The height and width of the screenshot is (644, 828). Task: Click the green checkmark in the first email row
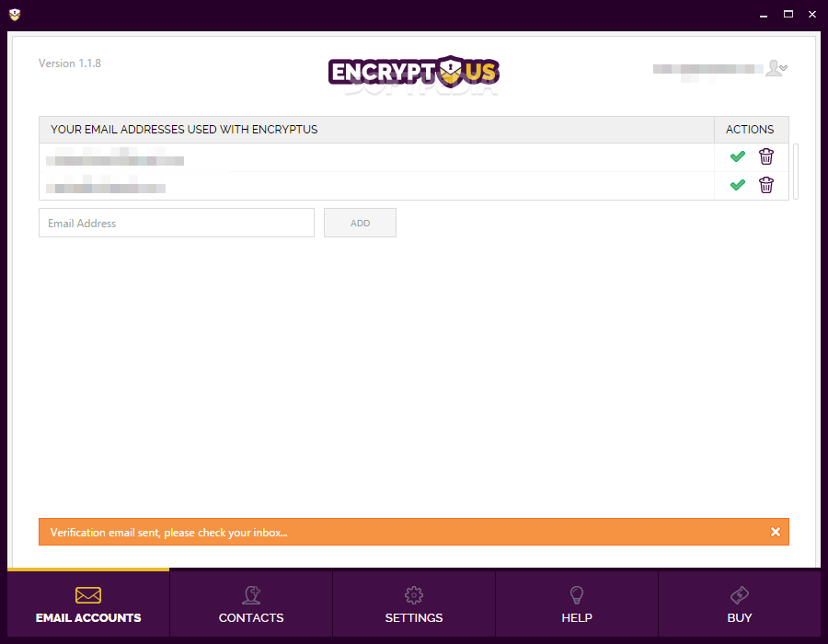point(737,156)
